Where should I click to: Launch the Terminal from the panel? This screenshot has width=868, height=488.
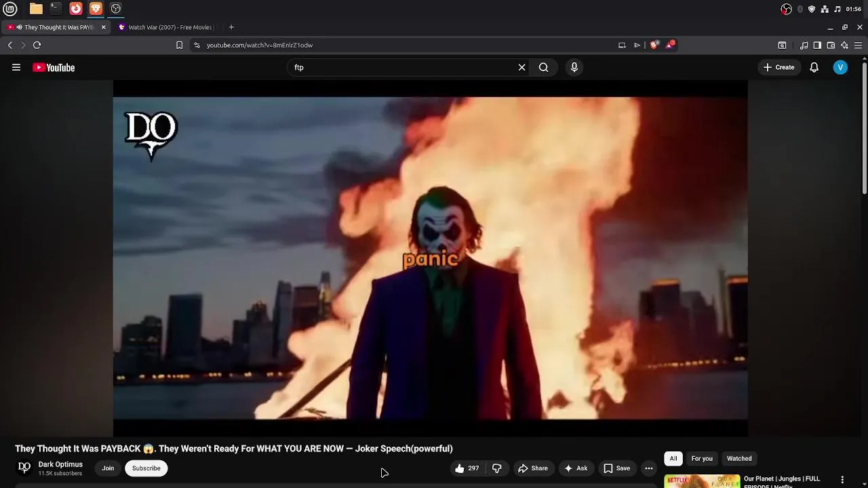56,9
